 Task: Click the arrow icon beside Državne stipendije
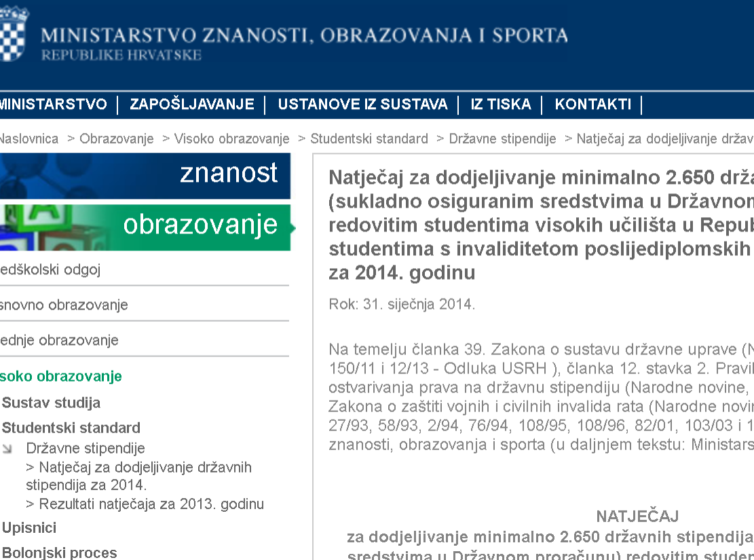point(7,448)
